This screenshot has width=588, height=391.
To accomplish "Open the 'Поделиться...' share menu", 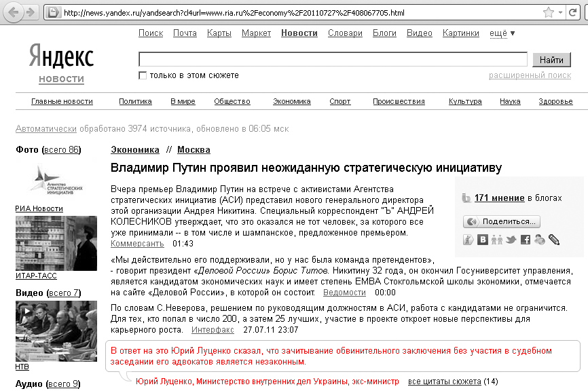I will point(502,221).
